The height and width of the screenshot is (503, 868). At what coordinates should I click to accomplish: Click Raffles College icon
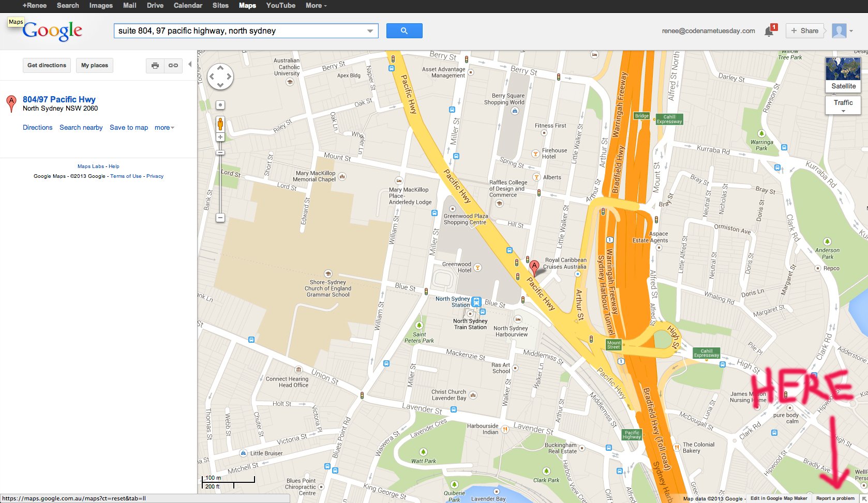tap(499, 204)
